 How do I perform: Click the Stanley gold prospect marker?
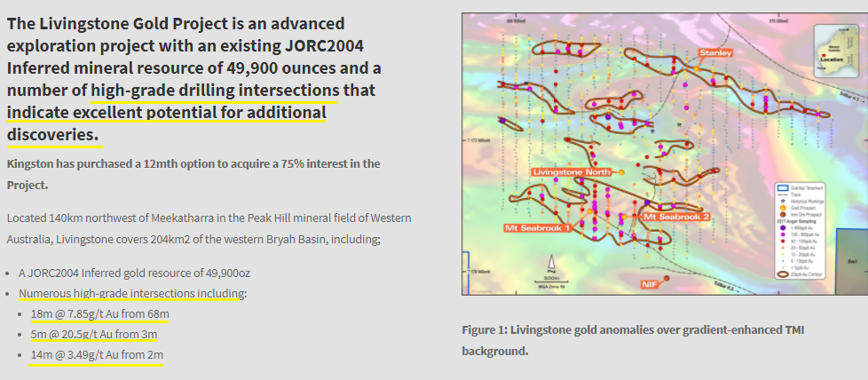point(697,68)
